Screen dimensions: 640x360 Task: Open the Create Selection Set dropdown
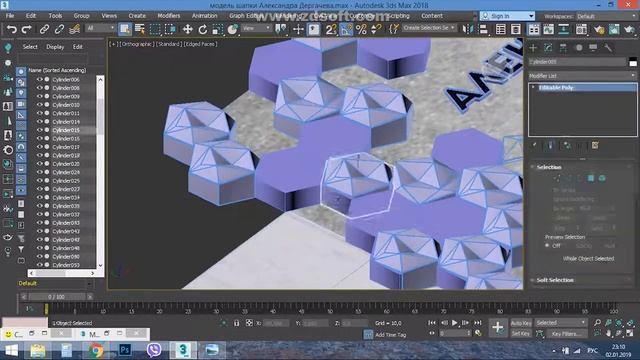pos(429,28)
